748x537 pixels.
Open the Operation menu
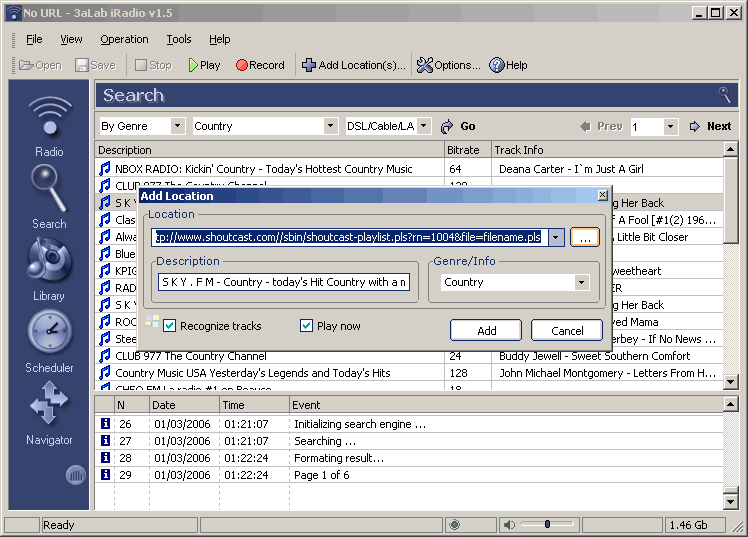(x=124, y=40)
